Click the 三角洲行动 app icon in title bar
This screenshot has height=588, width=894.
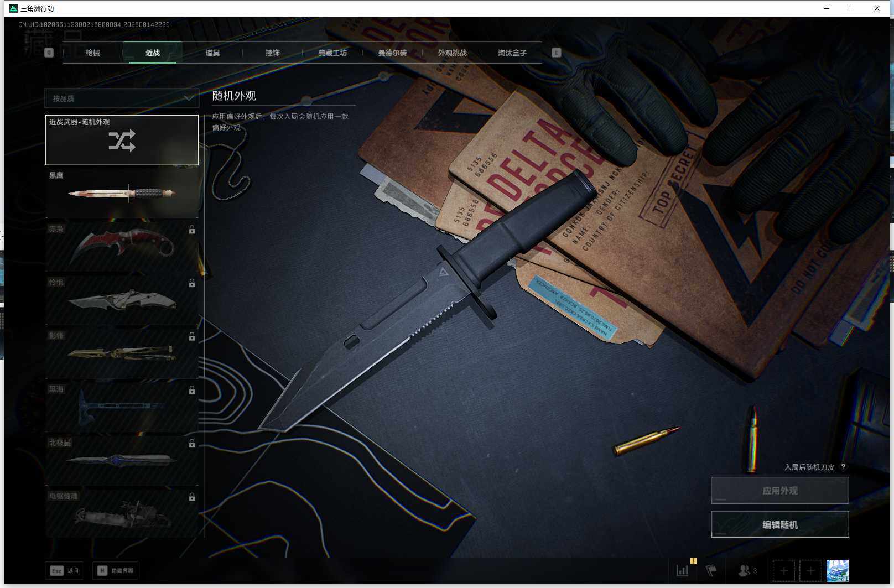[13, 8]
